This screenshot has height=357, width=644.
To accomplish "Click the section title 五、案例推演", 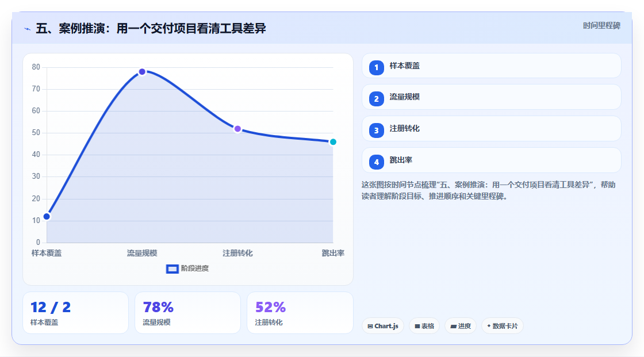I will pyautogui.click(x=151, y=29).
